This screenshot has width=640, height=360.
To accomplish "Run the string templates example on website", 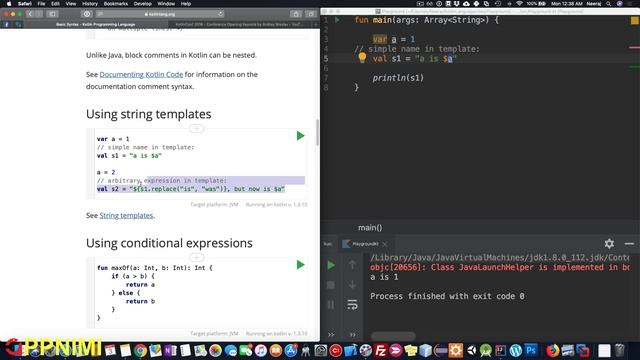I will (x=300, y=136).
